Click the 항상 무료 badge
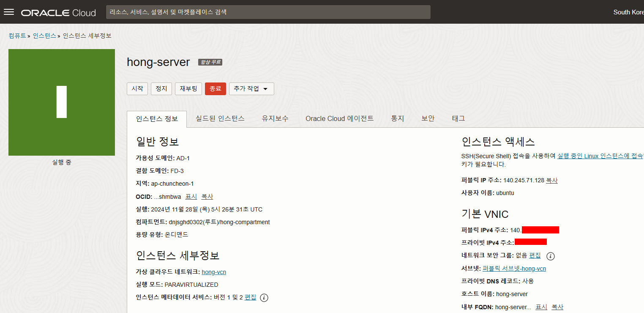644x313 pixels. (x=210, y=62)
